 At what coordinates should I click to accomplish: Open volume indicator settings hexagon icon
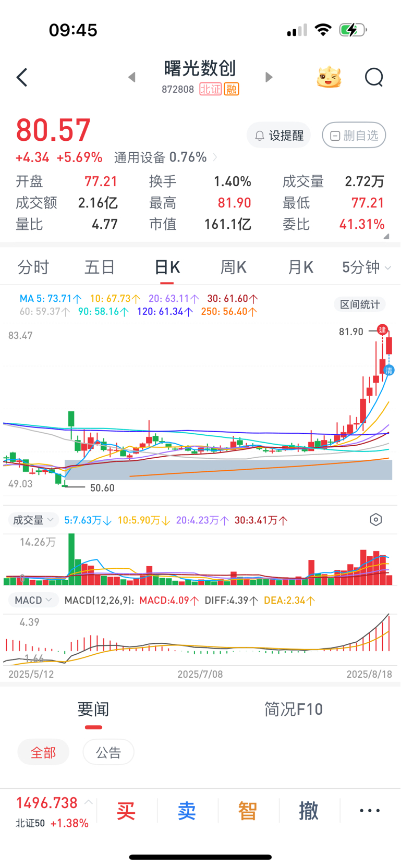376,520
